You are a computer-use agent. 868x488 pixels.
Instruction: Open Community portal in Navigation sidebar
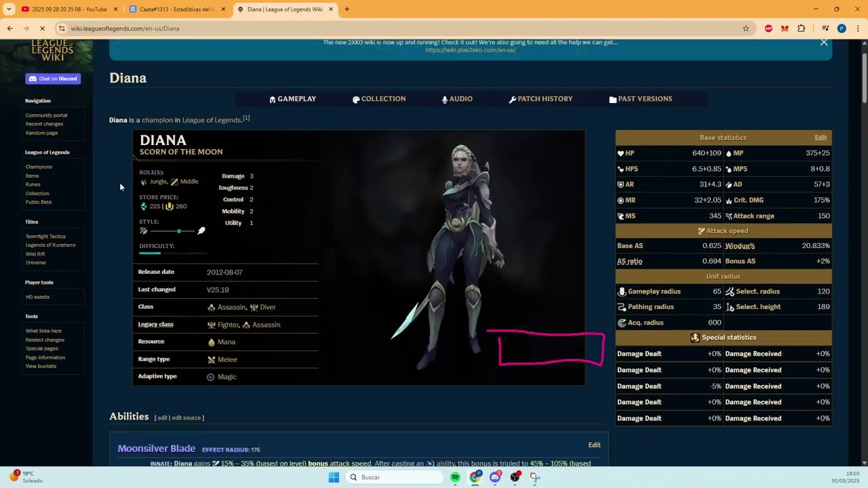click(47, 115)
